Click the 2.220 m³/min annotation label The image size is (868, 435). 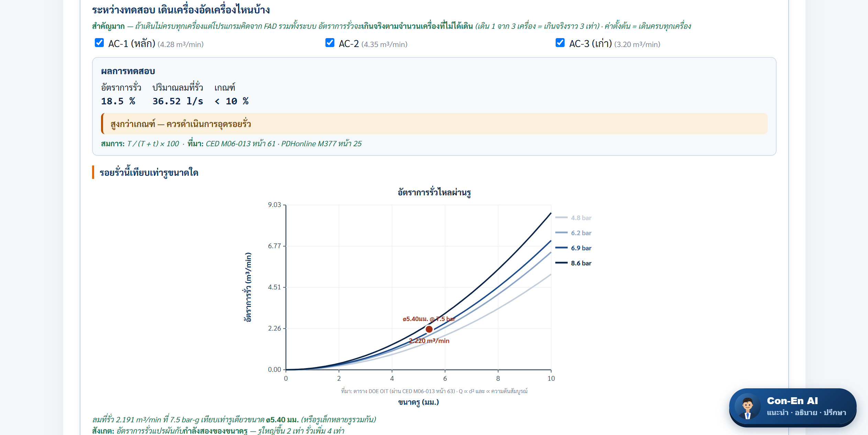point(429,341)
